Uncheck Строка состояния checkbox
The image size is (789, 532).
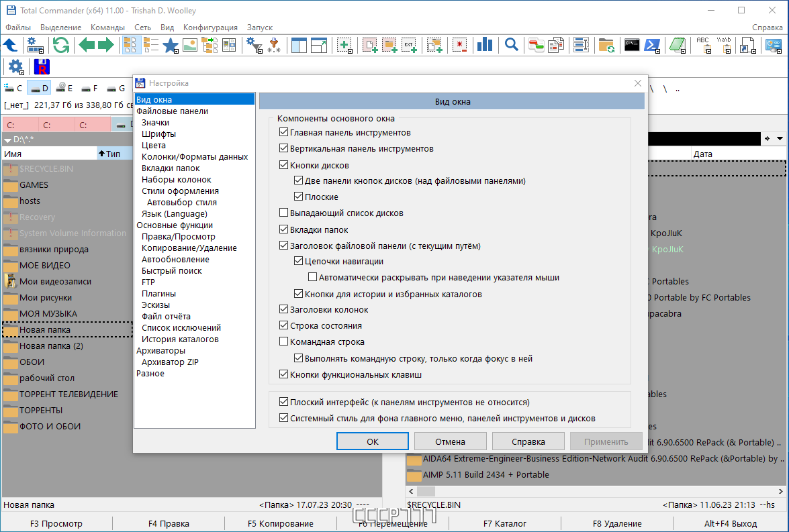point(284,325)
